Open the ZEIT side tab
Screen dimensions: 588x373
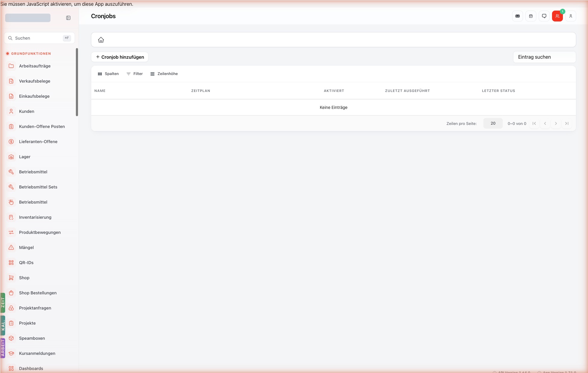[3, 303]
